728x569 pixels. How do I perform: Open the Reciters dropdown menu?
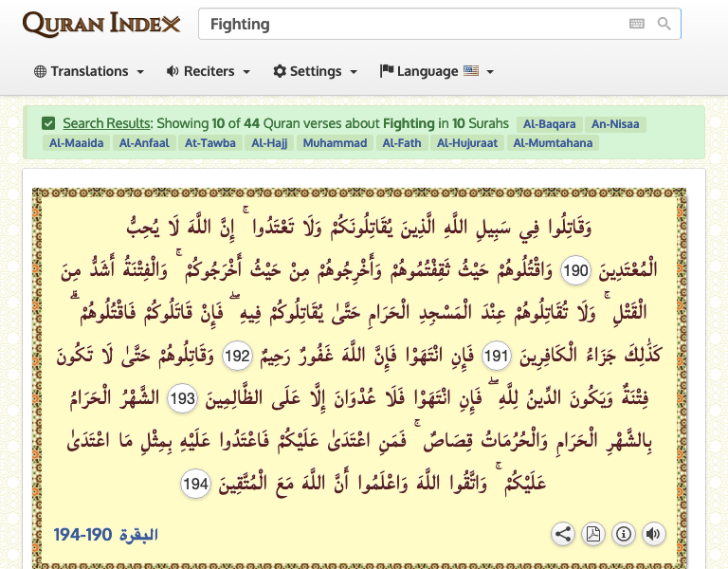(208, 71)
